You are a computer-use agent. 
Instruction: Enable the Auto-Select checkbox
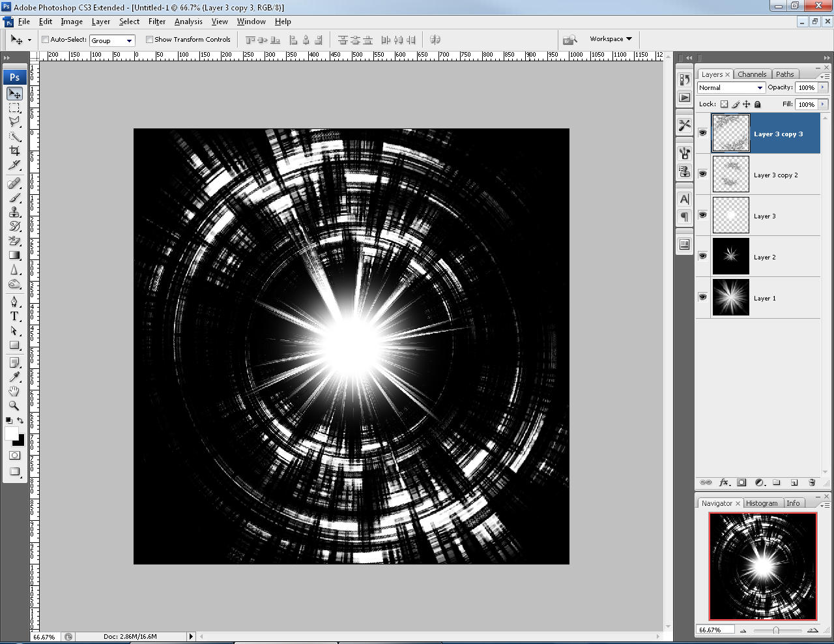click(x=45, y=39)
